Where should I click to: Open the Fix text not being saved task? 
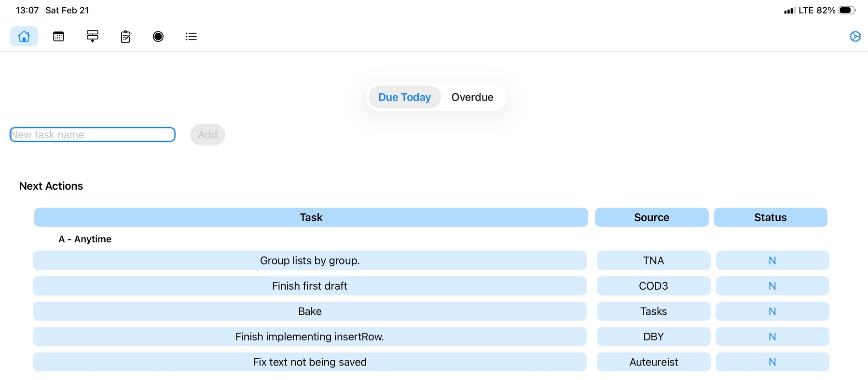pos(310,362)
